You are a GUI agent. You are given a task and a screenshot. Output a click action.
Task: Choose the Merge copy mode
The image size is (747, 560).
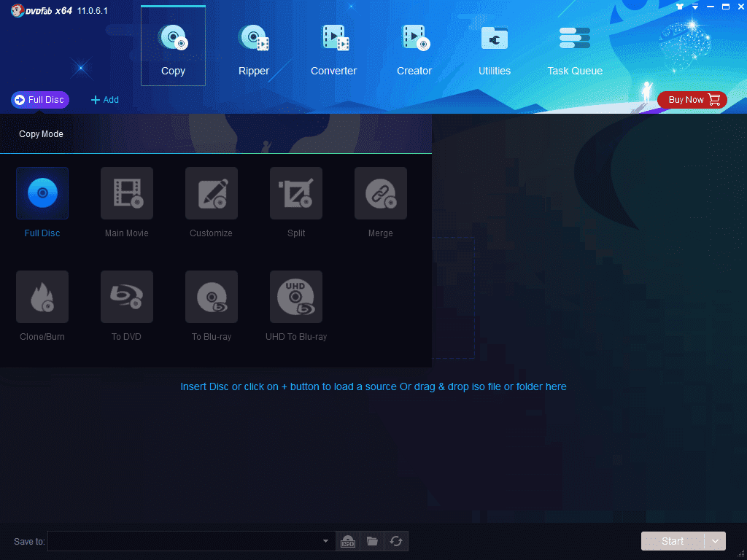pyautogui.click(x=381, y=193)
